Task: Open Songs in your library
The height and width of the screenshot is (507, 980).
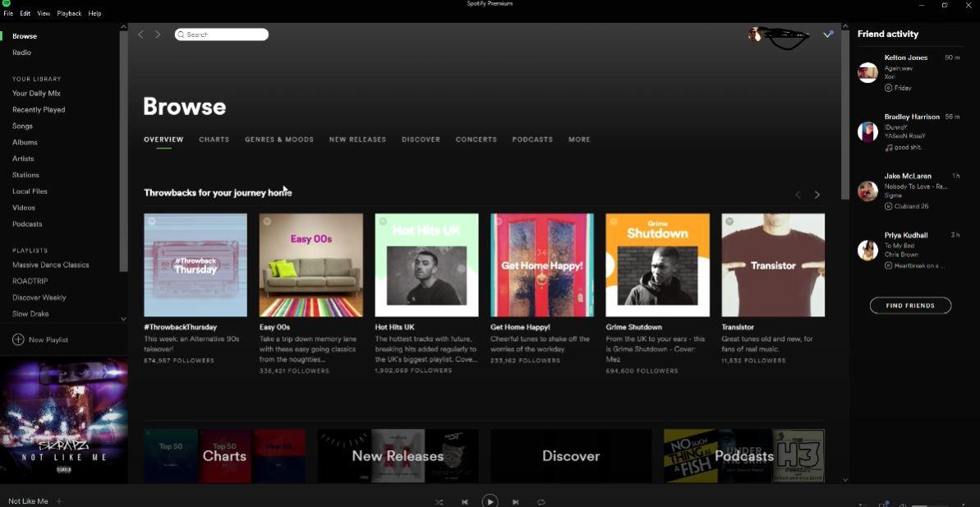Action: pos(22,126)
